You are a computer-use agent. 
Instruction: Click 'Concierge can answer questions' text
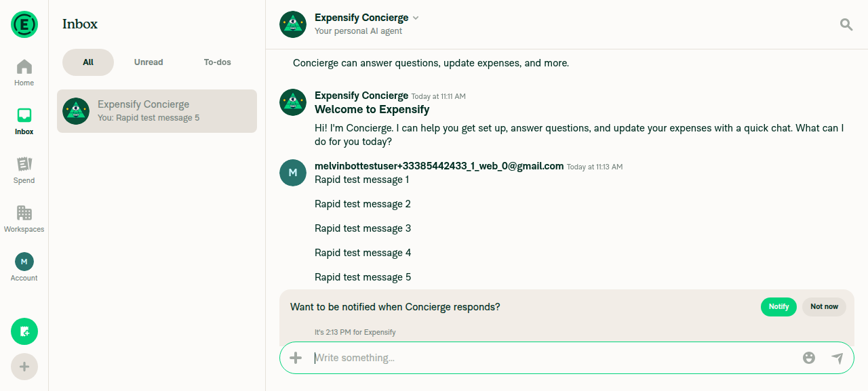431,63
